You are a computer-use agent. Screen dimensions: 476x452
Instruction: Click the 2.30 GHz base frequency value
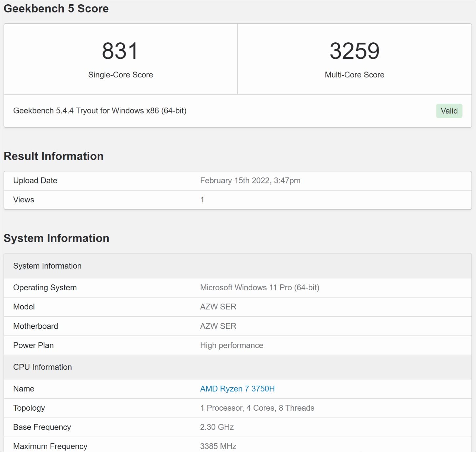(x=217, y=427)
